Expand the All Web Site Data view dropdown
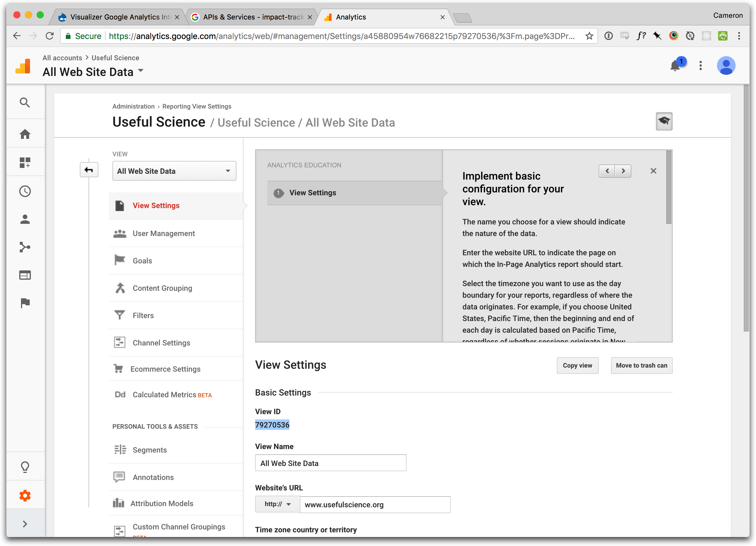Screen dimensions: 756x546 (x=174, y=171)
